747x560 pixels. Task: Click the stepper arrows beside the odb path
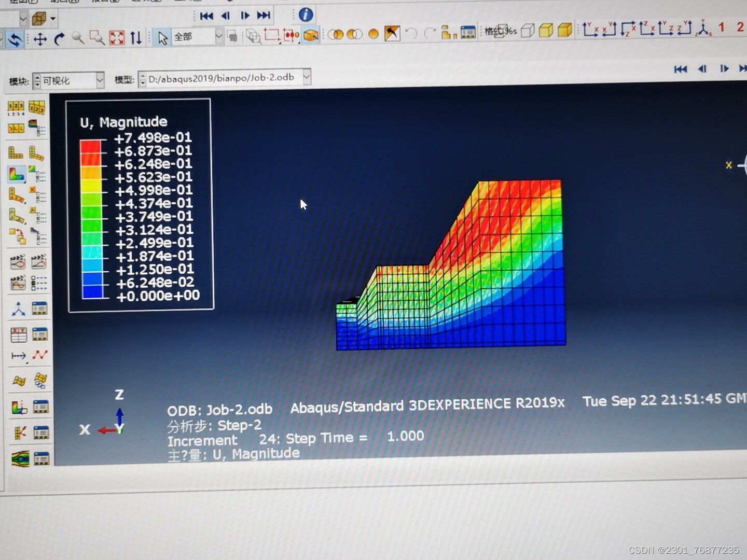pyautogui.click(x=143, y=79)
